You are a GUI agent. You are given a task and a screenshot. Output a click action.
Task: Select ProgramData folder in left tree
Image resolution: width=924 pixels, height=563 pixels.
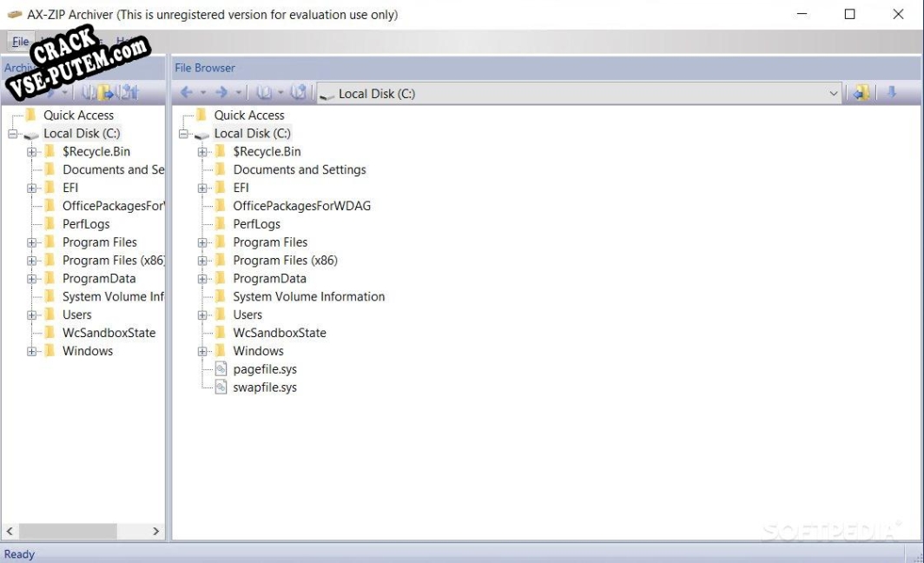point(98,279)
